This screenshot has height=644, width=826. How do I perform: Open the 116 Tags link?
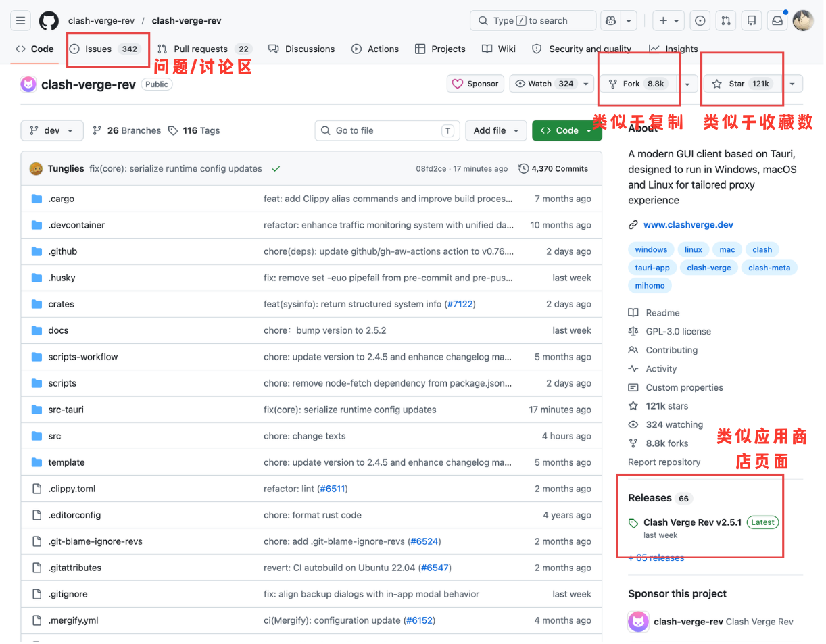194,130
